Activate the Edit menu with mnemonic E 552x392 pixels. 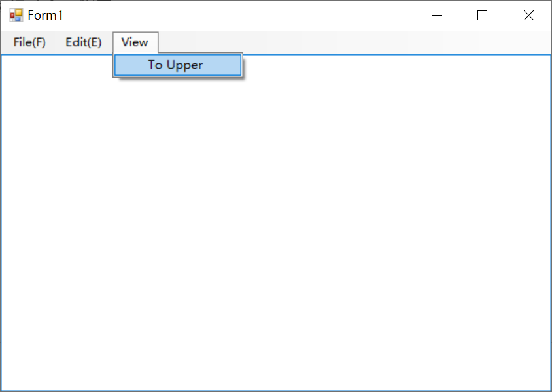pos(83,42)
